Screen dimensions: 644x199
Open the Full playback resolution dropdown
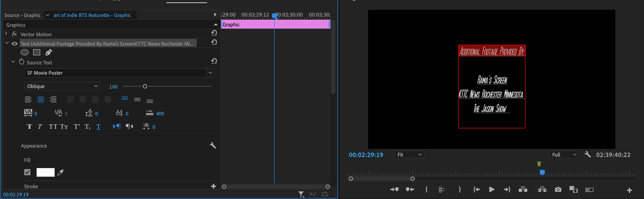point(564,155)
